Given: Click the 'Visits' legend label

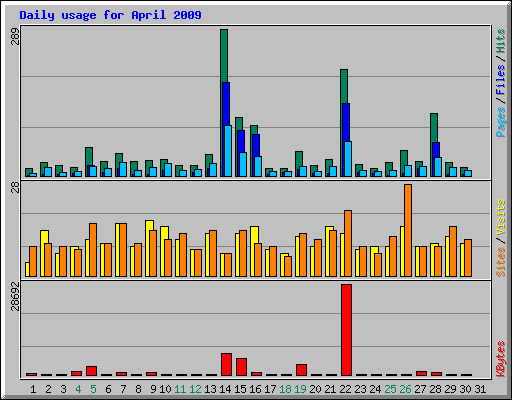Looking at the screenshot, I should coord(501,217).
